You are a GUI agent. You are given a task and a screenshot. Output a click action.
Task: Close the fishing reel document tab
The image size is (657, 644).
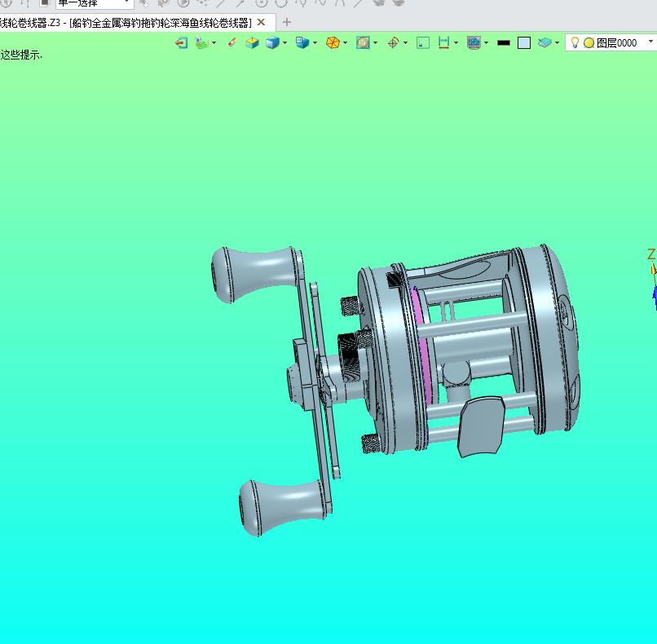[261, 22]
